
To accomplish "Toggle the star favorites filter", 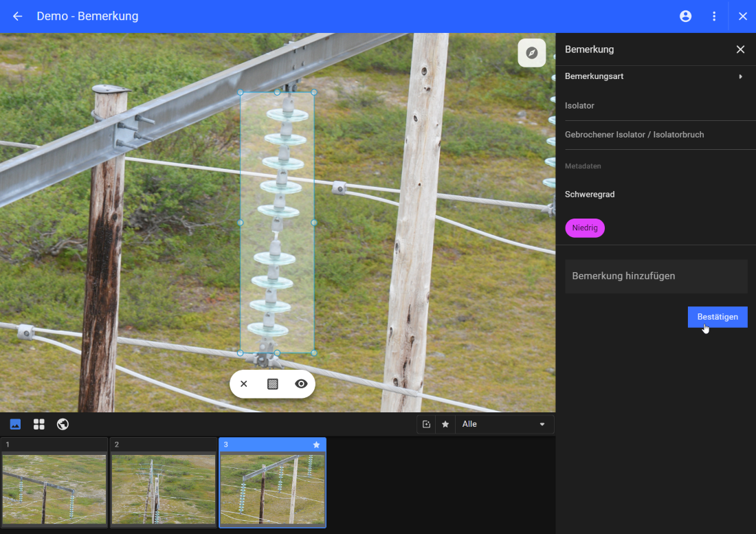I will pos(445,424).
